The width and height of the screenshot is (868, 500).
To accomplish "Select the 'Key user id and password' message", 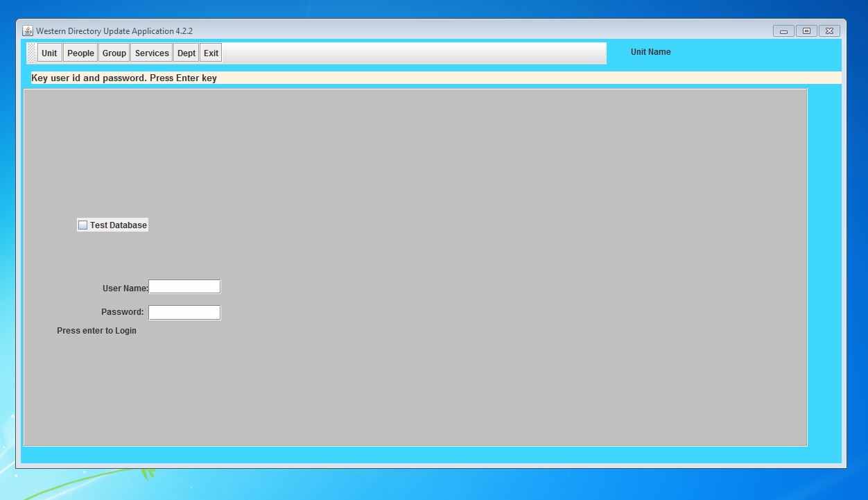I will click(124, 78).
